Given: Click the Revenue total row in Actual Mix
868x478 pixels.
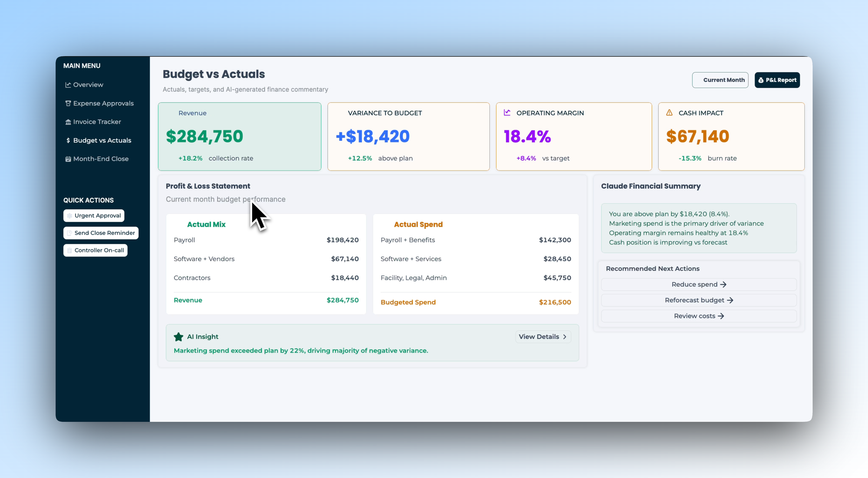Looking at the screenshot, I should click(266, 301).
